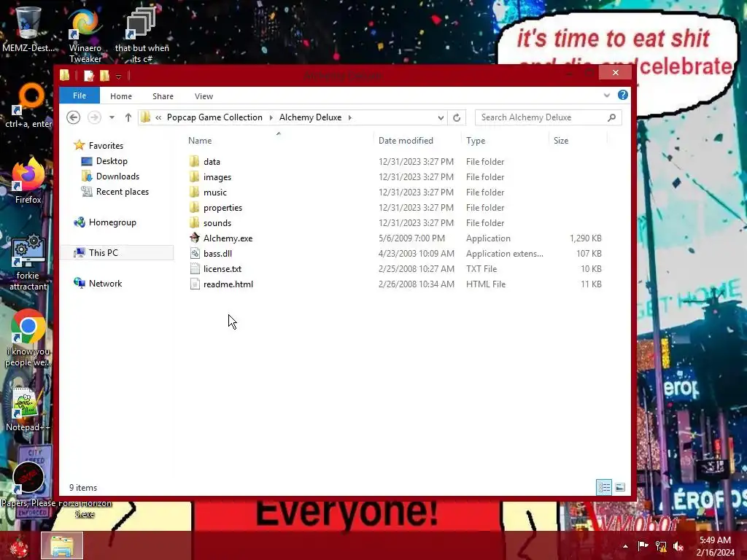Click the search magnifier icon
The height and width of the screenshot is (560, 747).
612,117
